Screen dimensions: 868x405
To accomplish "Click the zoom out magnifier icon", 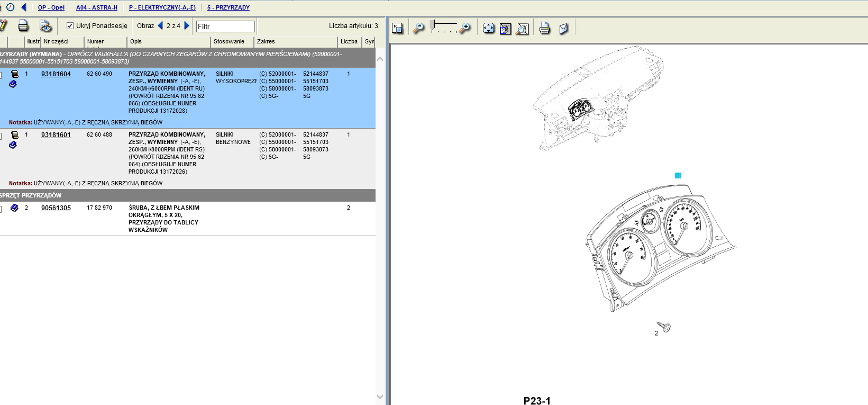I will pos(418,28).
